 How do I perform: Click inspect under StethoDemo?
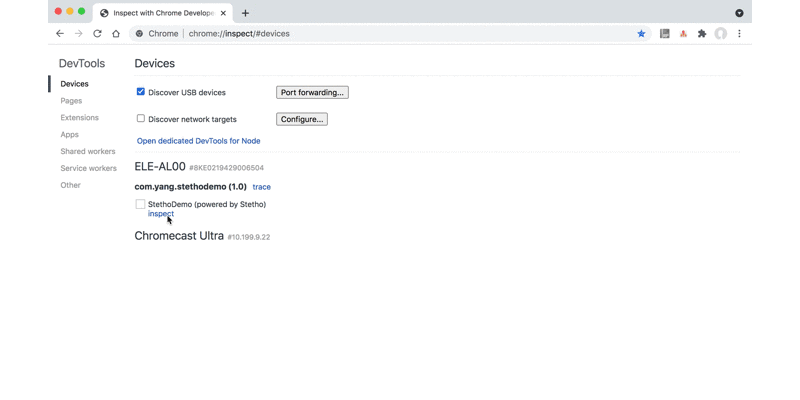(161, 214)
